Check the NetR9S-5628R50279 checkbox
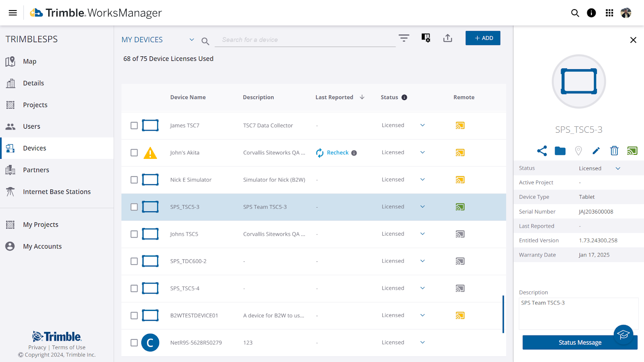 coord(134,343)
